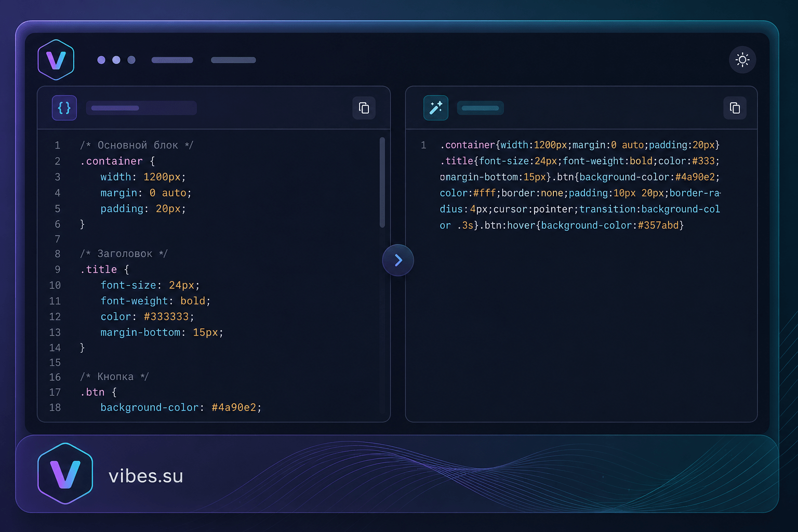798x532 pixels.
Task: Click the '/* Заголовок */' comment
Action: [124, 254]
